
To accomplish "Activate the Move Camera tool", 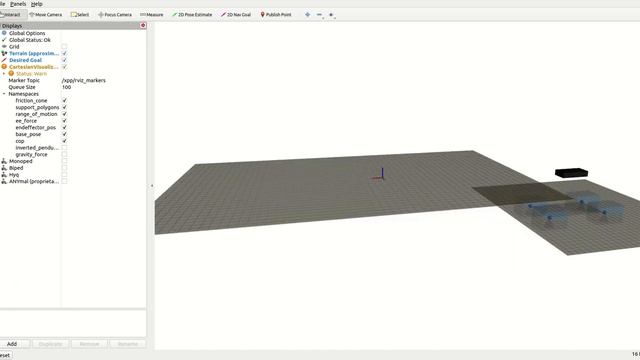I will 46,15.
